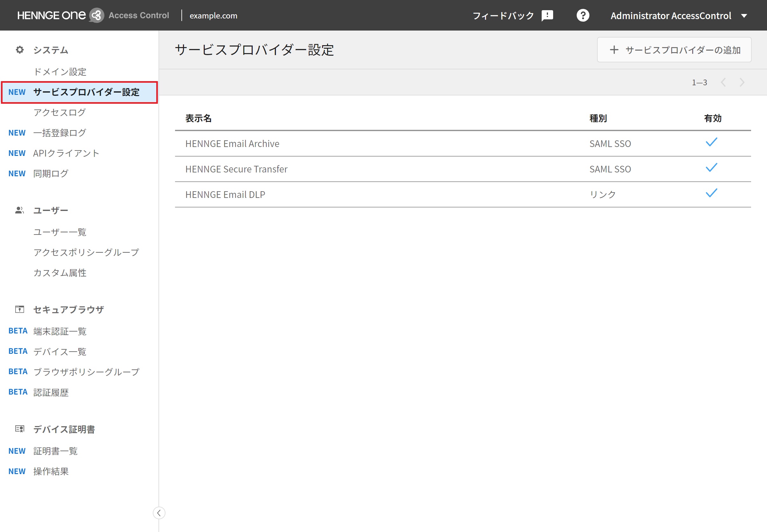Click the Access Control product label
This screenshot has width=767, height=532.
pos(139,15)
